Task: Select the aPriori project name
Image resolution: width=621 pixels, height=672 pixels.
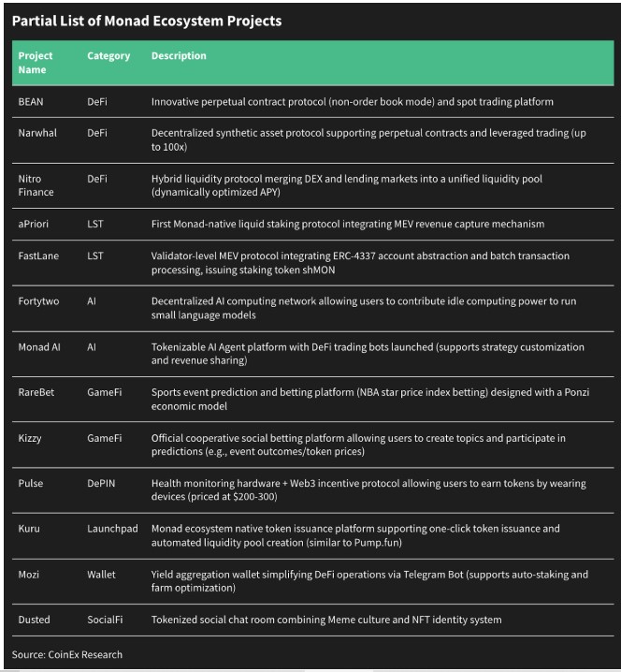Action: coord(33,224)
